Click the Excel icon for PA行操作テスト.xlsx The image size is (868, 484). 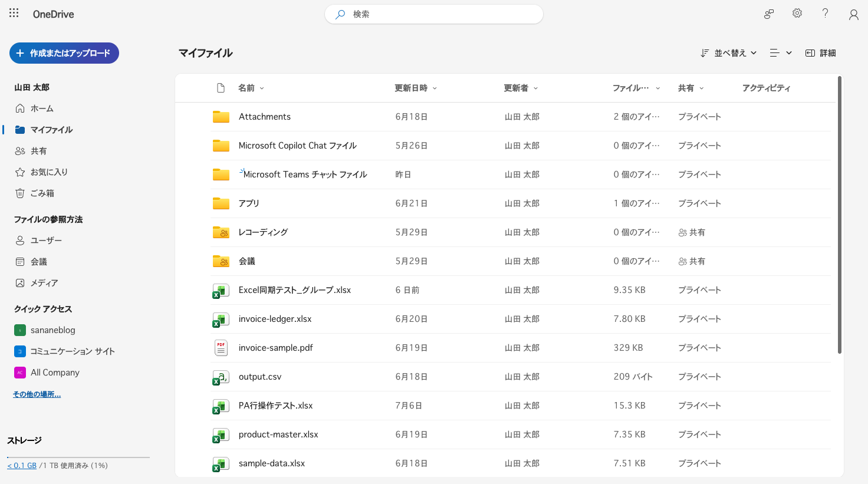tap(221, 406)
